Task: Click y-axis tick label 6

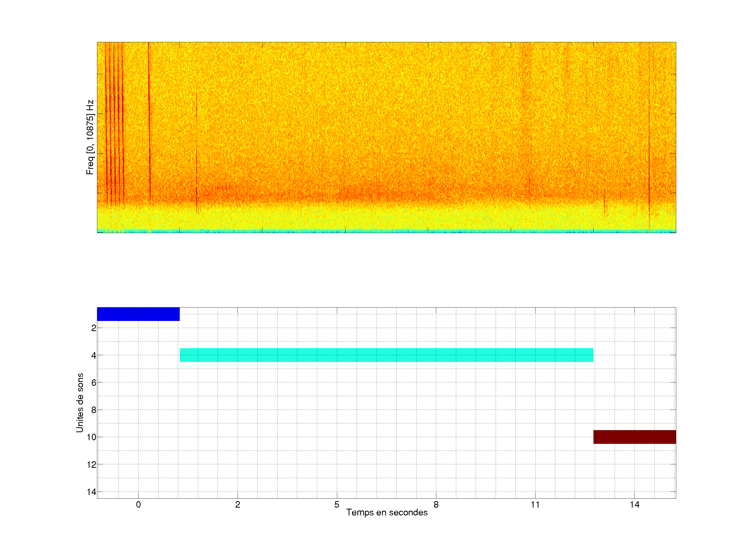Action: click(x=94, y=383)
